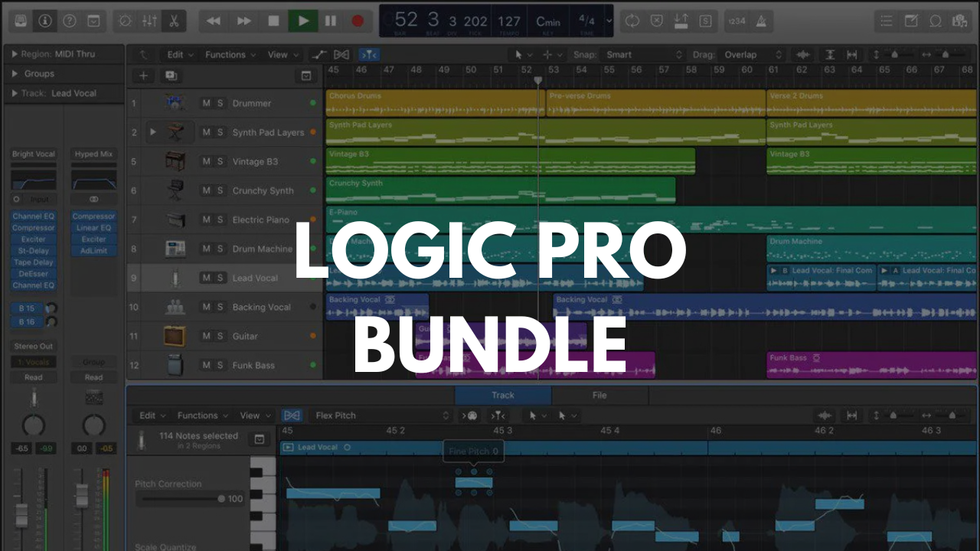
Task: Click the Flex editing icon in the tracks toolbar
Action: tap(342, 54)
